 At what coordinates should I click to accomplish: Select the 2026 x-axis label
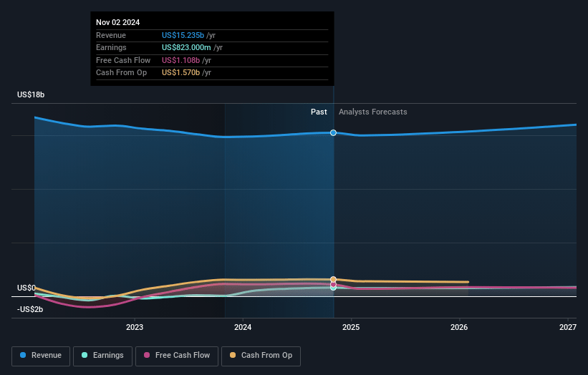[x=459, y=327]
